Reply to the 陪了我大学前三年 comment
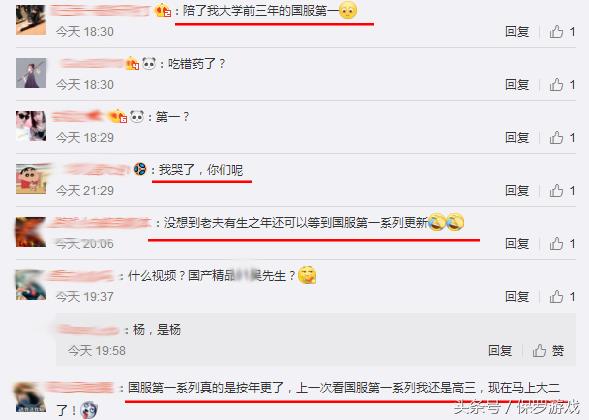The height and width of the screenshot is (420, 589). pos(517,32)
